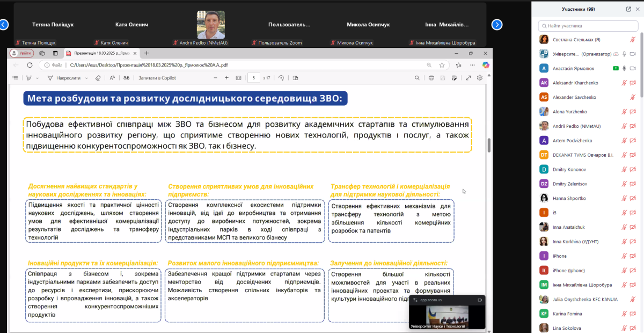Screen dimensions: 644x333
Task: Toggle Анастасія Ярмолюк's microphone icon
Action: 624,68
